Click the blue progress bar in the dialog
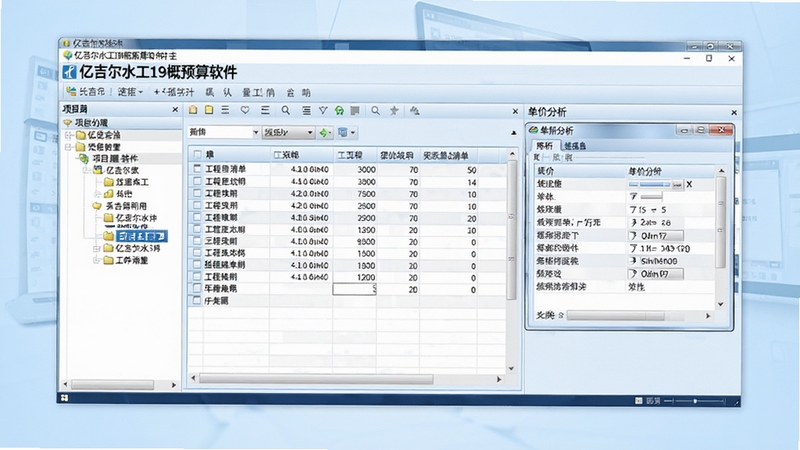The image size is (800, 450). tap(649, 184)
